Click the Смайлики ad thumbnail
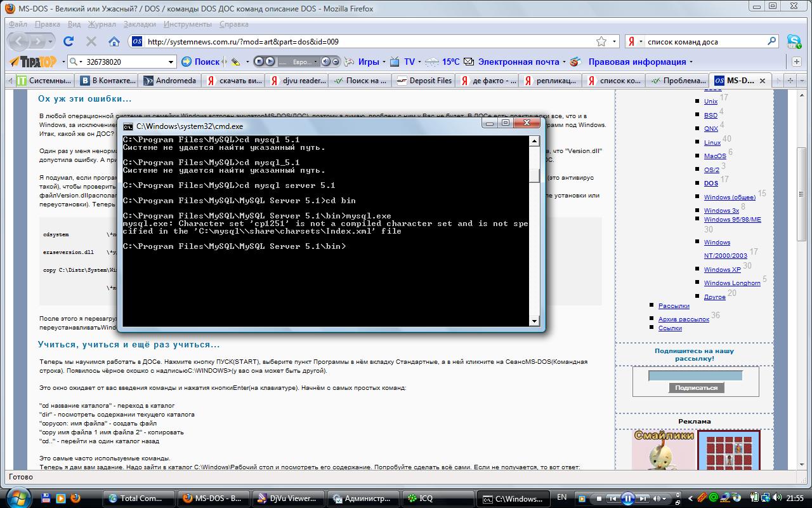This screenshot has height=508, width=812. tap(662, 451)
